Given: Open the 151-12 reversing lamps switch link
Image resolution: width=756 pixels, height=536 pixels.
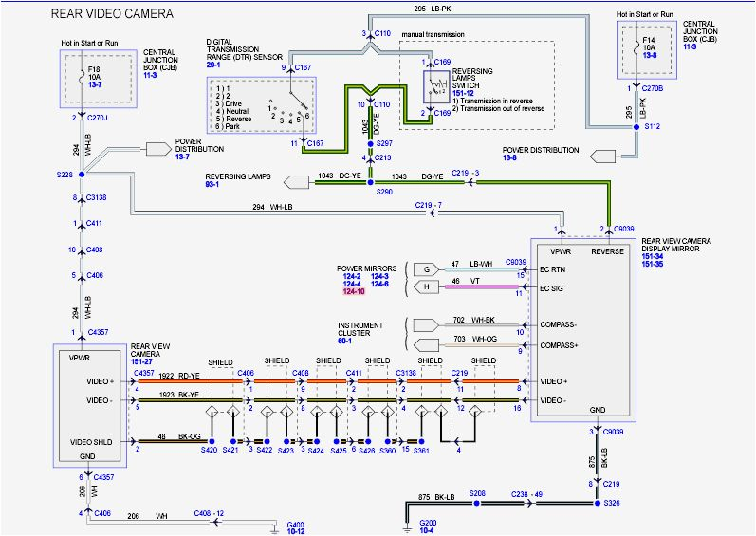Looking at the screenshot, I should click(463, 93).
